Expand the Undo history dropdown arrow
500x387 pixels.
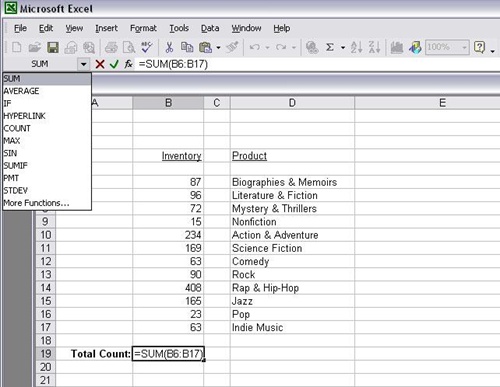(267, 48)
